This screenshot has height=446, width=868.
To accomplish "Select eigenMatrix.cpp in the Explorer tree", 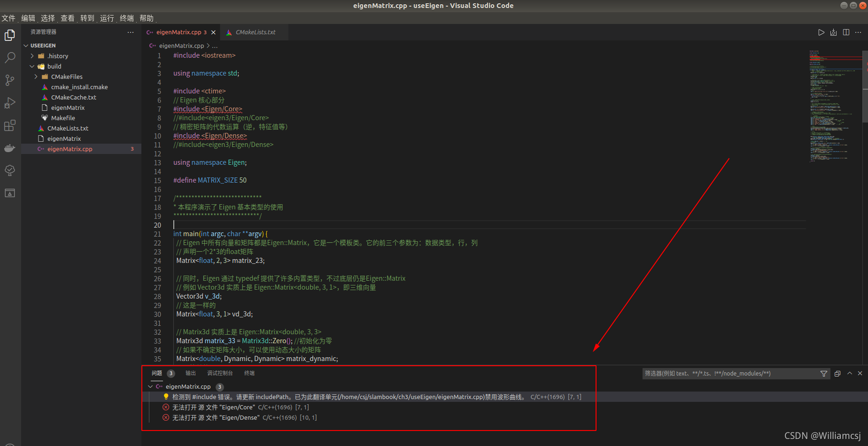I will (x=81, y=149).
